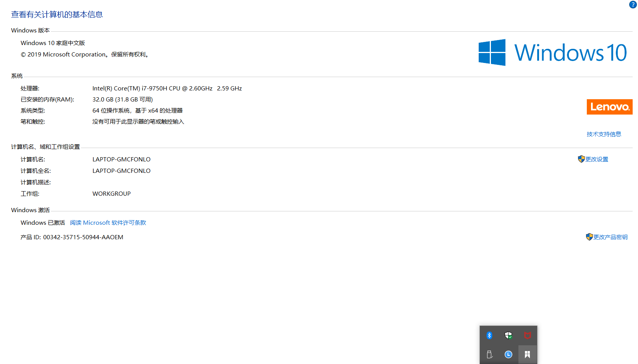The width and height of the screenshot is (638, 364).
Task: Click the 2019 Microsoft Corporation copyright line
Action: pos(85,54)
